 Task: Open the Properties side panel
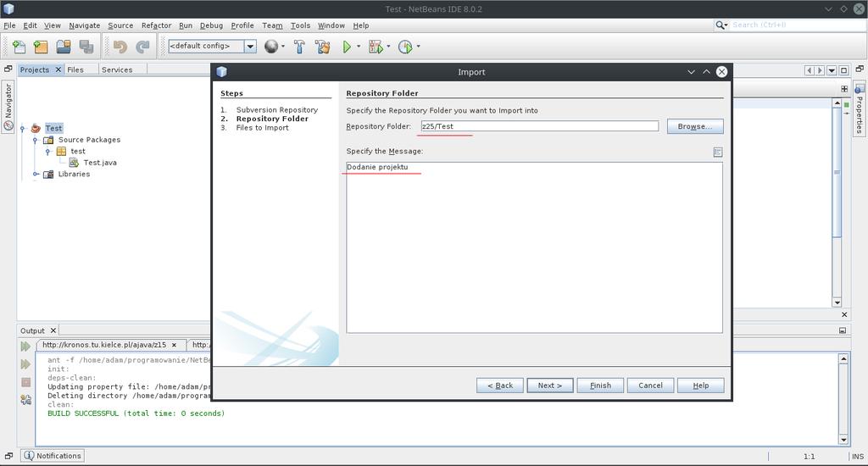[860, 108]
